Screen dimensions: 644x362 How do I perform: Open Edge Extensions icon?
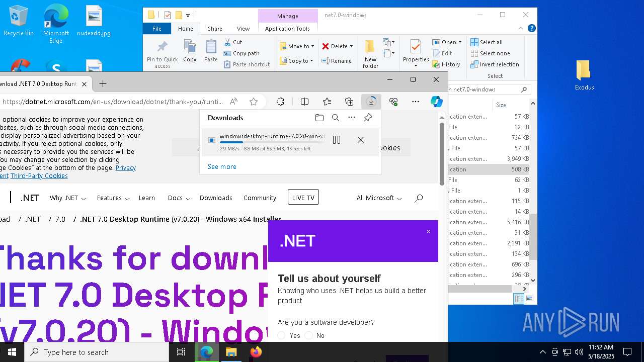[281, 102]
